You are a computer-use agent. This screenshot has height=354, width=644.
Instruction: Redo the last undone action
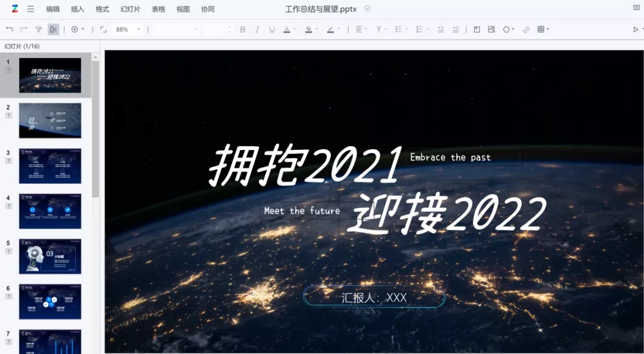point(24,29)
